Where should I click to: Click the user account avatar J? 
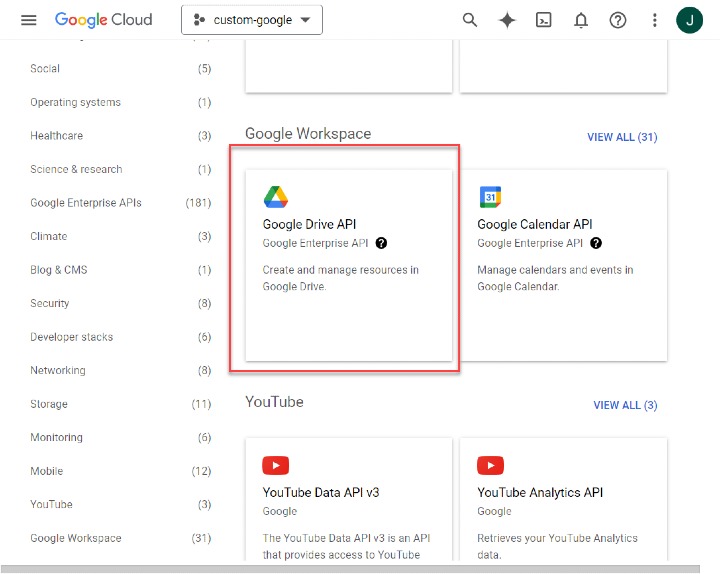coord(690,20)
